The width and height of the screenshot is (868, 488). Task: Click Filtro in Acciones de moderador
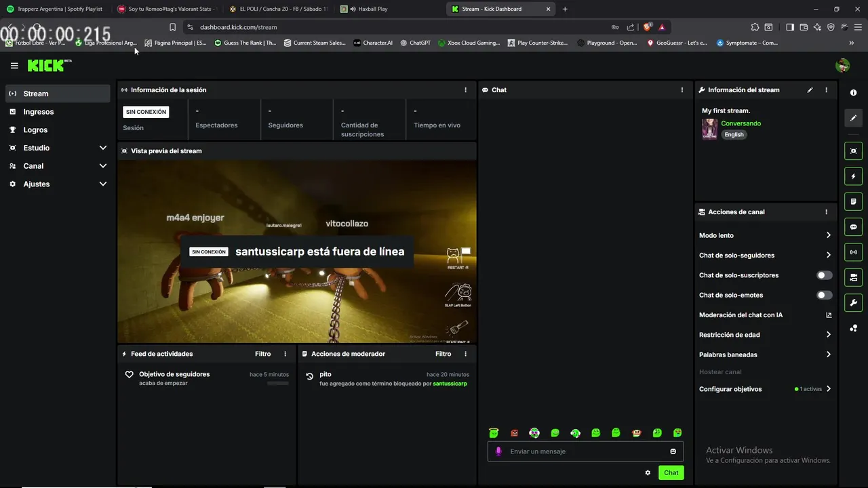pos(443,354)
